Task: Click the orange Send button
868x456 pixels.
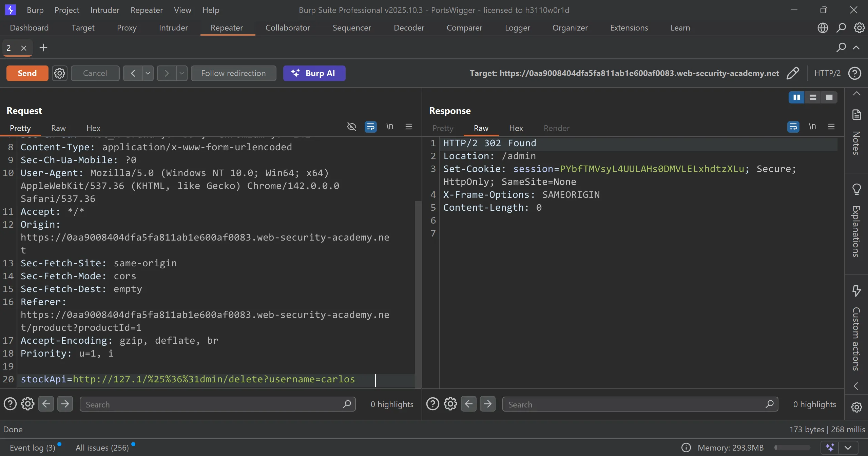Action: (x=27, y=73)
